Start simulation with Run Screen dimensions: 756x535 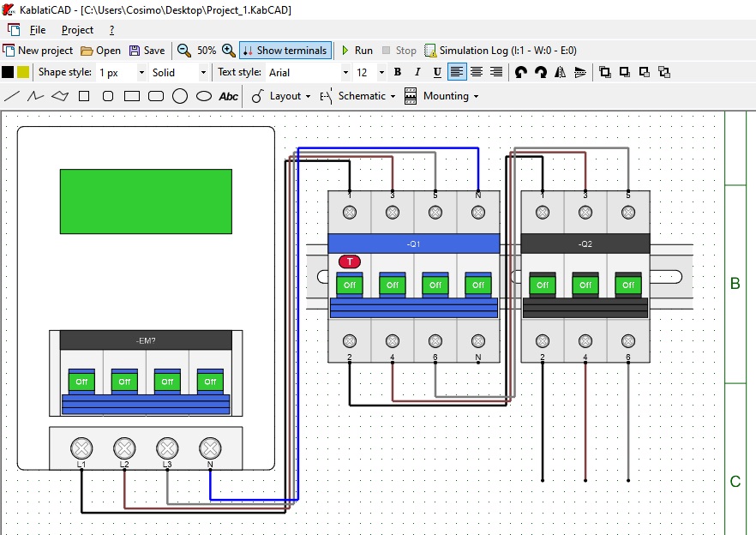pyautogui.click(x=357, y=51)
